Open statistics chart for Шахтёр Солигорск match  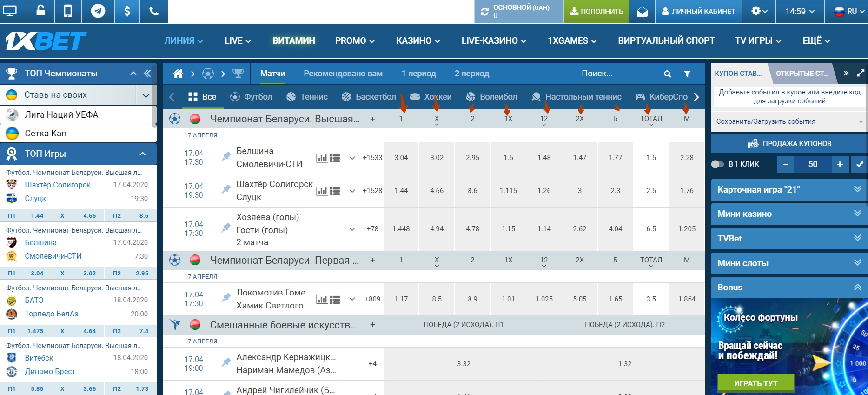click(322, 191)
